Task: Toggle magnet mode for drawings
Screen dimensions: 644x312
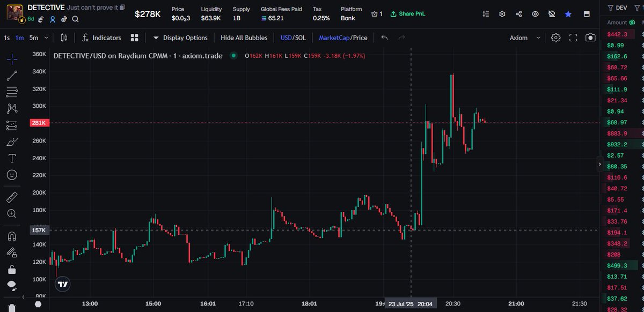Action: pos(12,236)
